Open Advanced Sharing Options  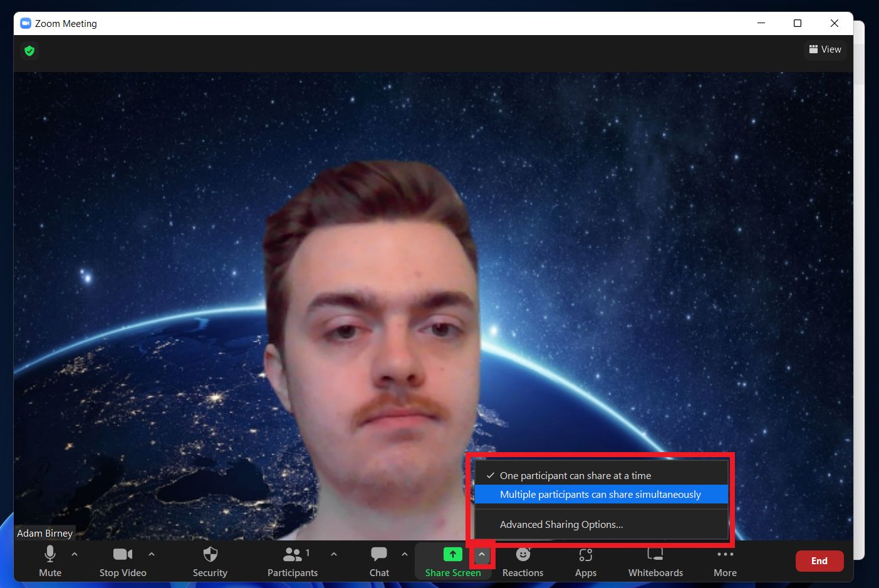pyautogui.click(x=561, y=525)
